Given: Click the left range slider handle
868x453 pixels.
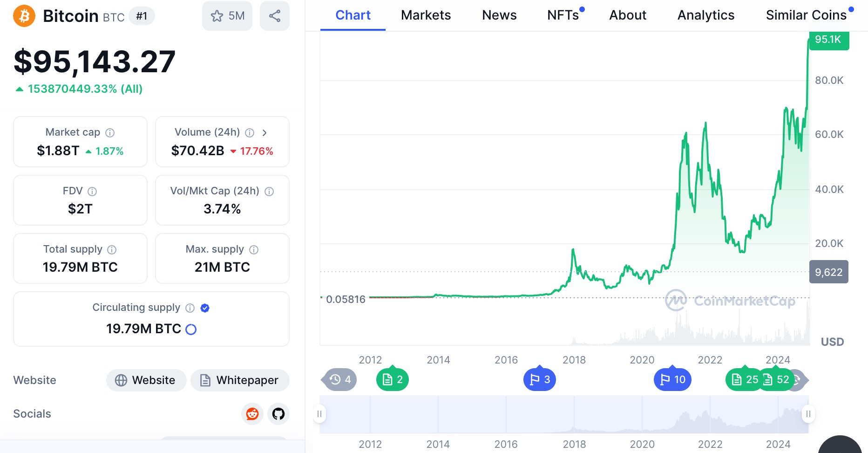Looking at the screenshot, I should pyautogui.click(x=319, y=414).
